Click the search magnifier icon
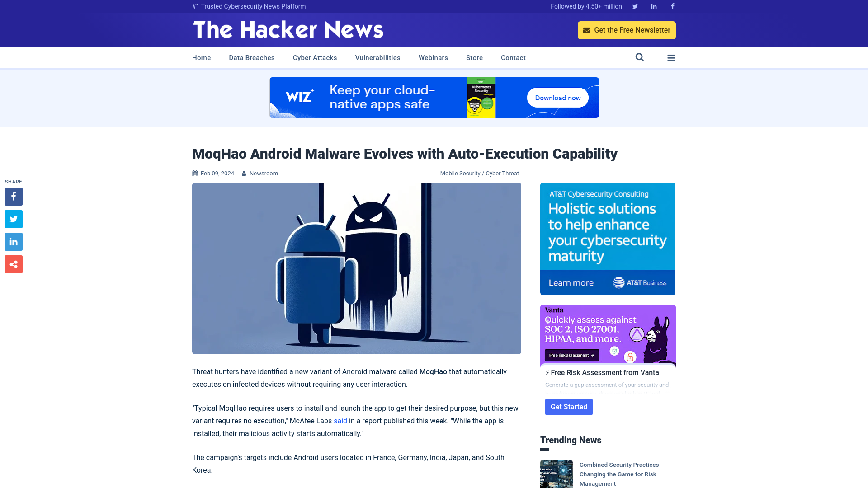Viewport: 868px width, 488px height. [x=640, y=57]
